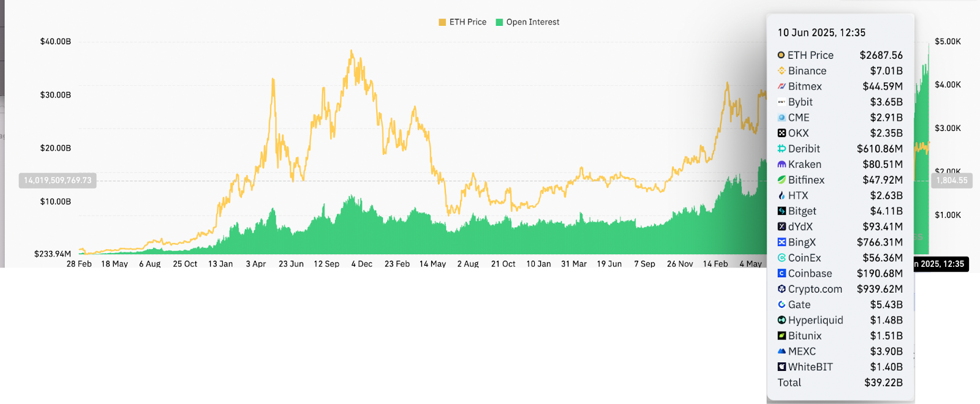Click the crosshair label 14,019,509,769.73

click(58, 181)
